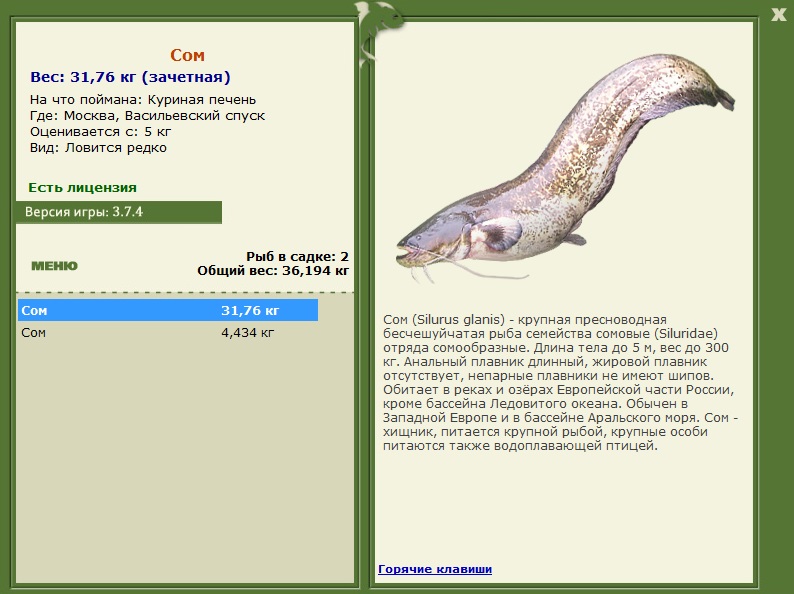Click the Silurus glanis description paragraph

click(560, 382)
